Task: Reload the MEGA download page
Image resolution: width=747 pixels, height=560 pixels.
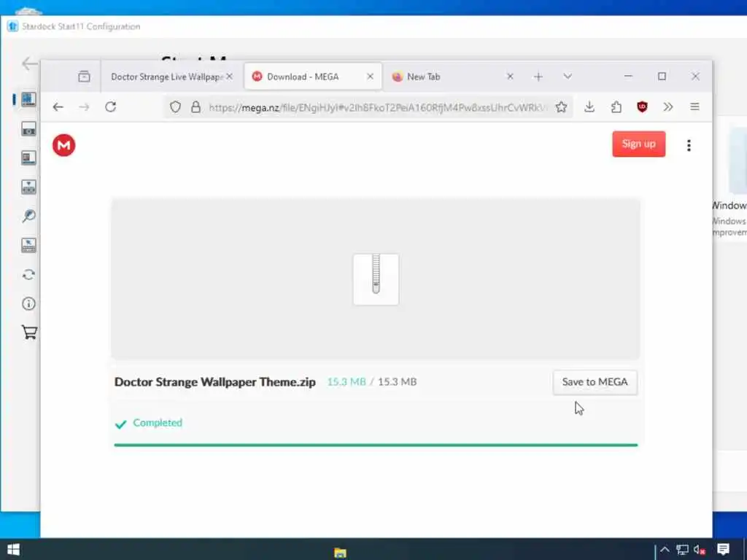Action: [x=111, y=107]
